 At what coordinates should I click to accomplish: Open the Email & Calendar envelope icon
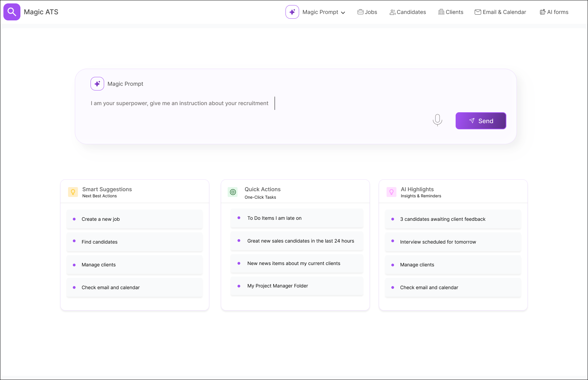[x=478, y=12]
